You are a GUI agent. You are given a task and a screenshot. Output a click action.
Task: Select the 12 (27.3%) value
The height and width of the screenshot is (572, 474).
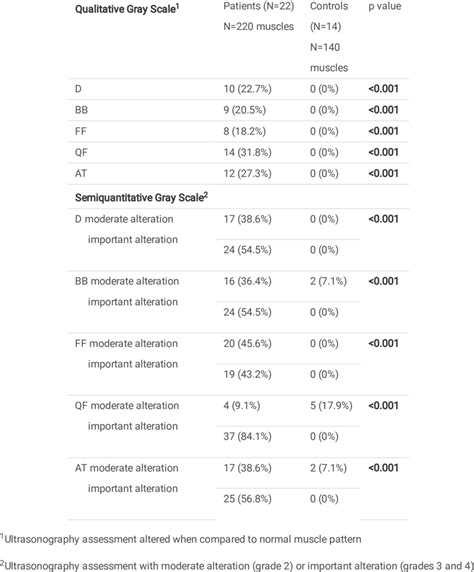click(247, 173)
